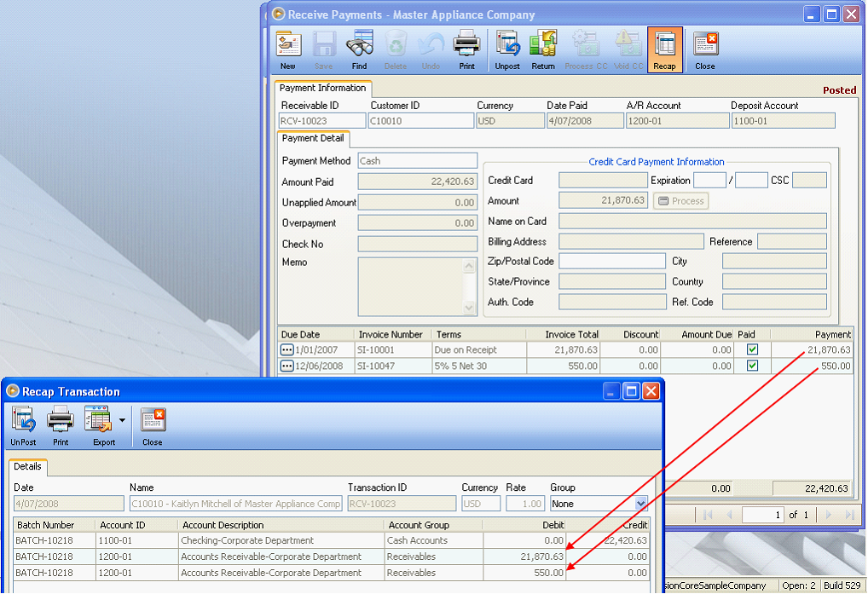Click the Transaction ID field in Recap

402,504
